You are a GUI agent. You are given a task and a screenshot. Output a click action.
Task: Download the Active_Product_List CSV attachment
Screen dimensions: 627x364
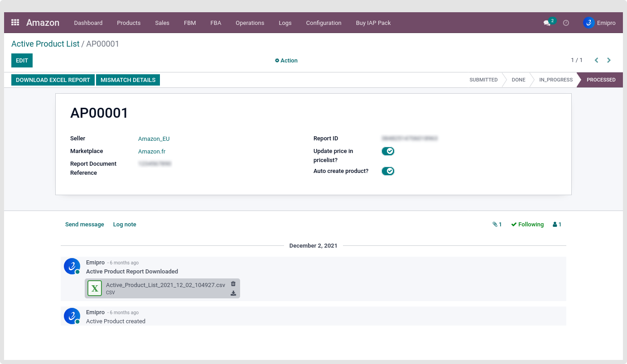coord(233,293)
